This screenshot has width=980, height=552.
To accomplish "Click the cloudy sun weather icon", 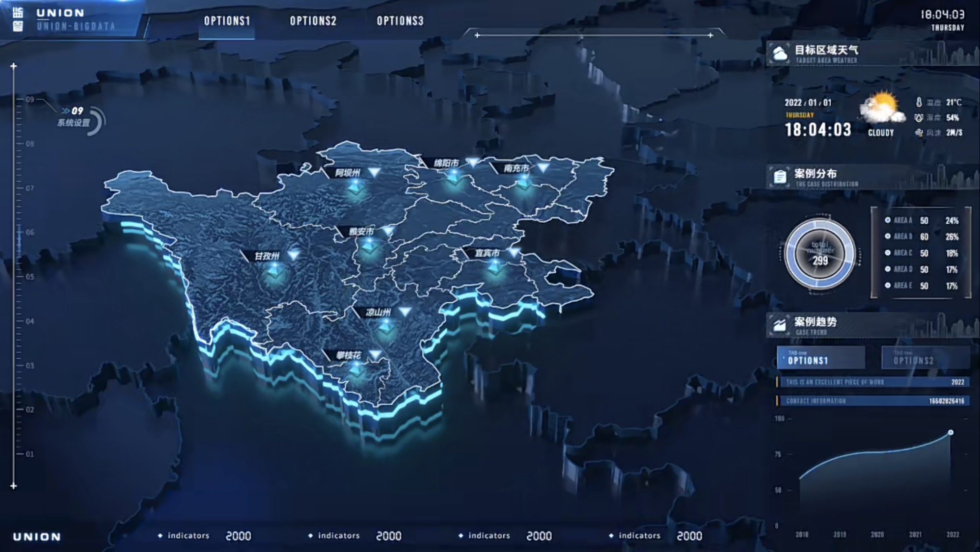I will pos(883,108).
